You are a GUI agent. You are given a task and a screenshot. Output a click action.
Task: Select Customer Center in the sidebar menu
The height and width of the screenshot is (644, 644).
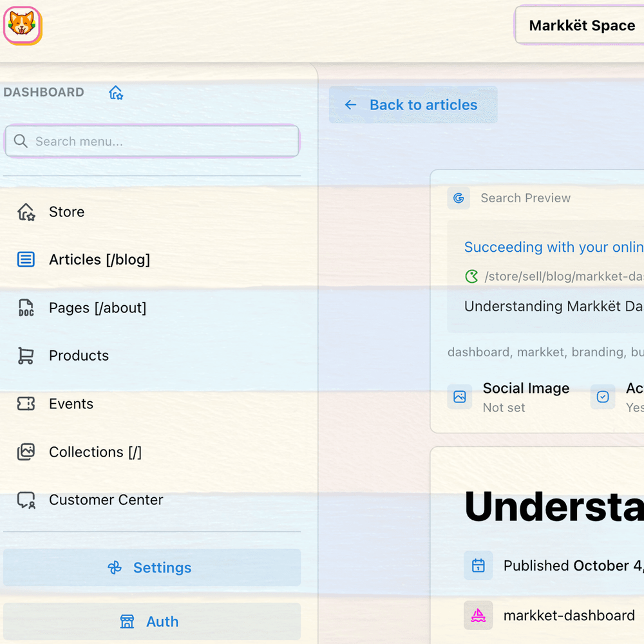point(106,500)
